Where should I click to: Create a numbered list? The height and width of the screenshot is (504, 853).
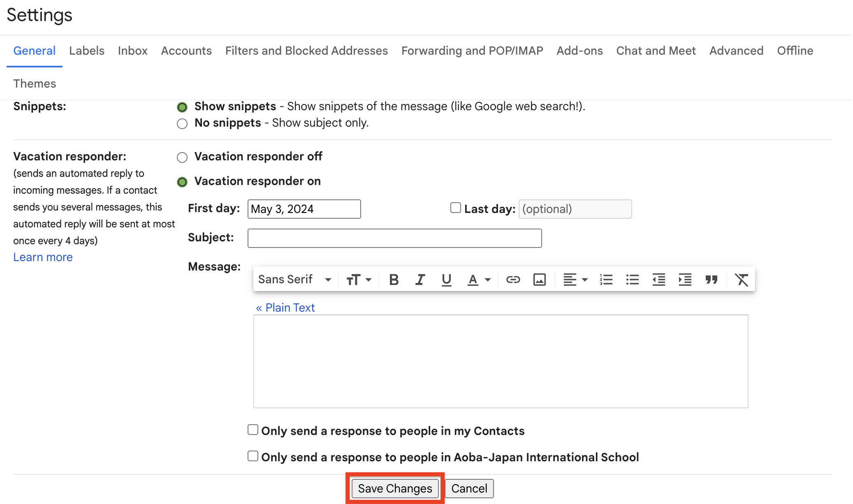click(606, 280)
